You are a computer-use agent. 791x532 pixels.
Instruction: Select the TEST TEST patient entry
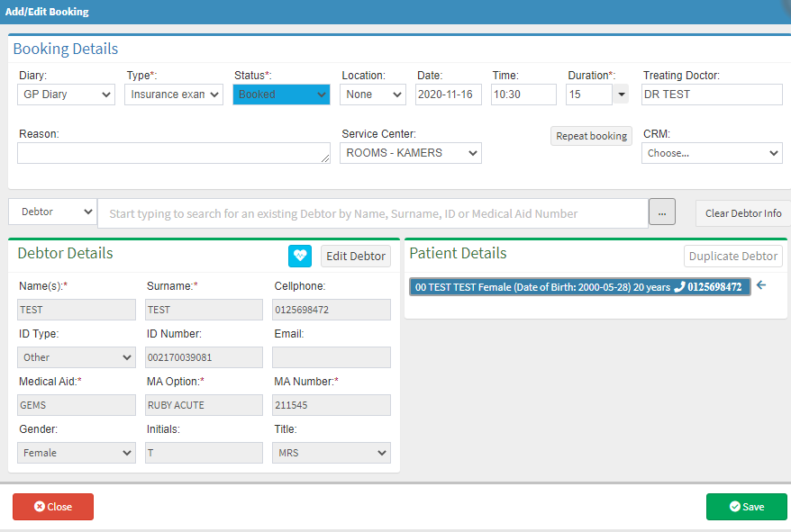click(578, 287)
